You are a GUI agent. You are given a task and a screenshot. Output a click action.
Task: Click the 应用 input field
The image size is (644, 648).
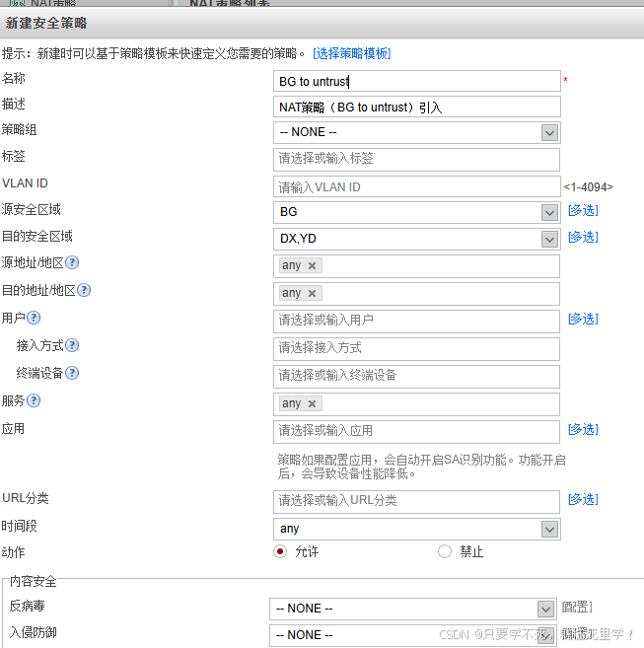416,432
